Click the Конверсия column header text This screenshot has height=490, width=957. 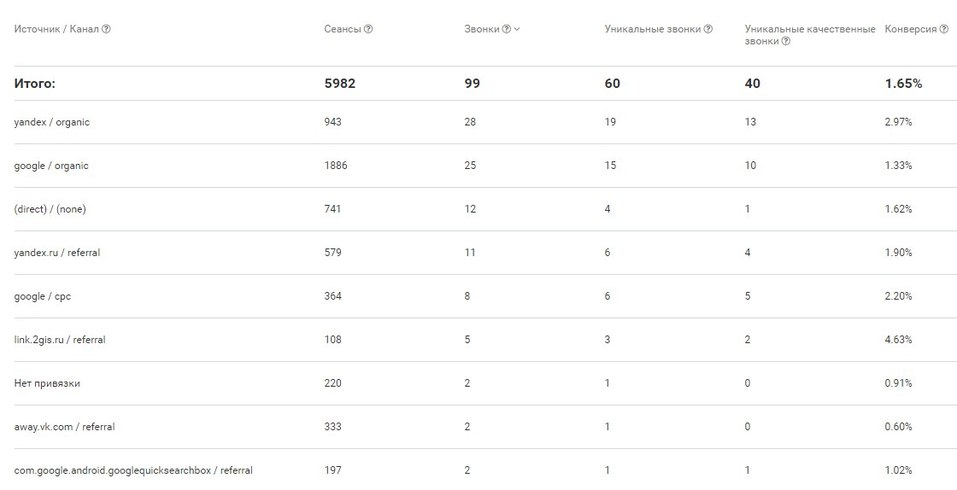point(910,29)
